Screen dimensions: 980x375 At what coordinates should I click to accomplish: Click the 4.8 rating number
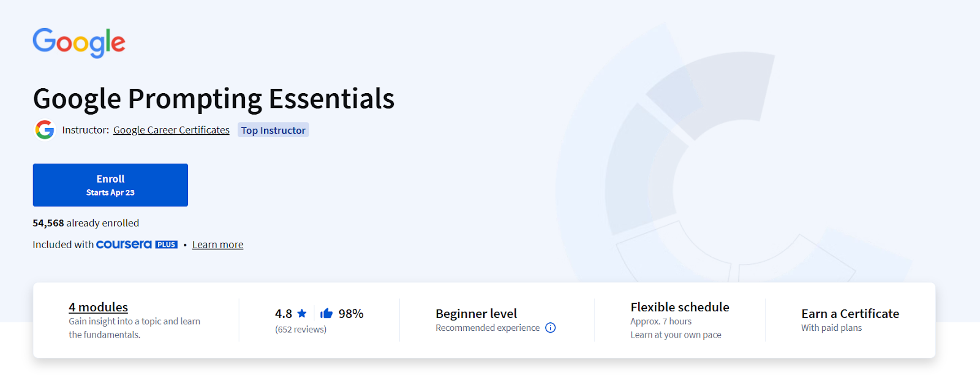284,314
